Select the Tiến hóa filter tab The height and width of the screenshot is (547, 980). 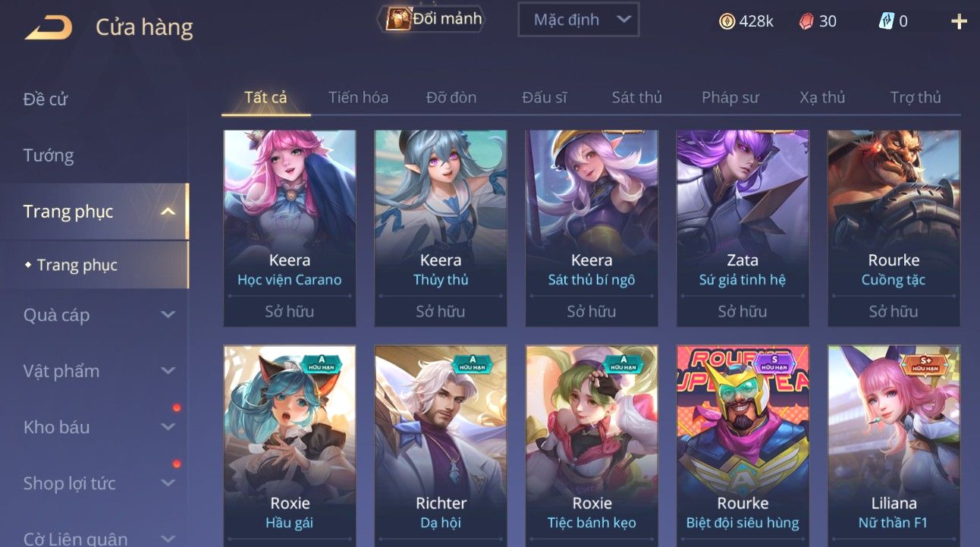coord(358,97)
